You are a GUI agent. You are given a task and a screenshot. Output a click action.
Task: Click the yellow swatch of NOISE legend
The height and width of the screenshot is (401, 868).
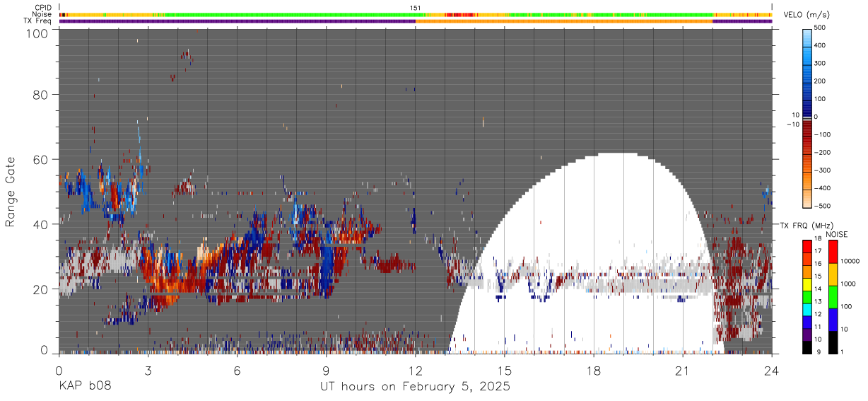pos(833,274)
